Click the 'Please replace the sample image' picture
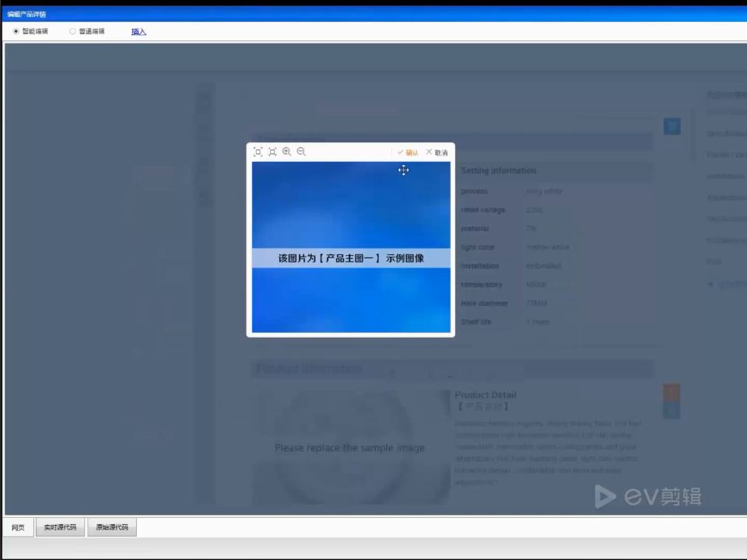This screenshot has width=747, height=560. [x=350, y=447]
